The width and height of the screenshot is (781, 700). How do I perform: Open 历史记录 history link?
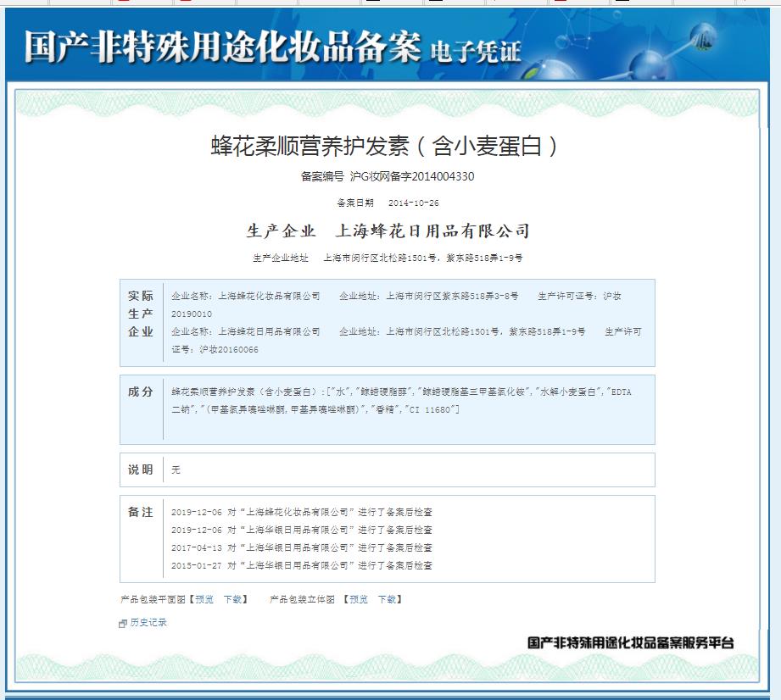pyautogui.click(x=148, y=623)
